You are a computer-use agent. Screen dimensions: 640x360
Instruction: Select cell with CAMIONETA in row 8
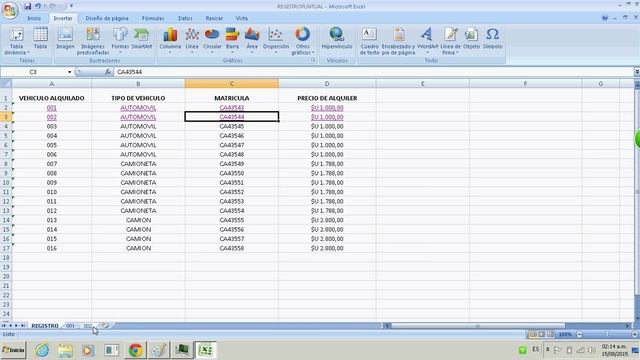click(138, 164)
